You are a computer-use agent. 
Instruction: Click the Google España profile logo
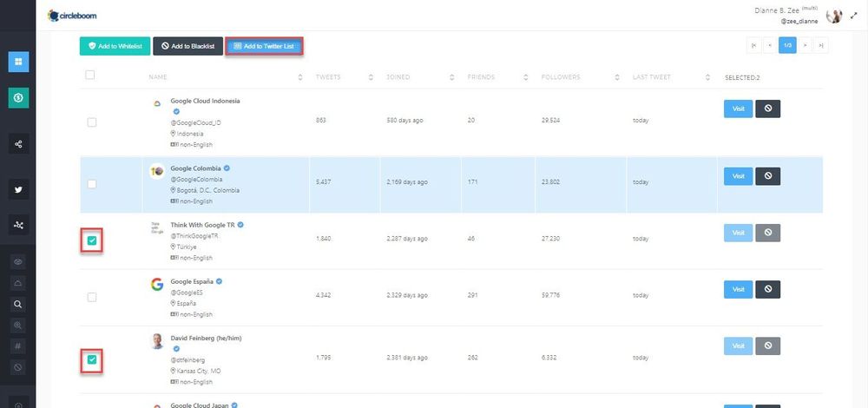tap(156, 285)
